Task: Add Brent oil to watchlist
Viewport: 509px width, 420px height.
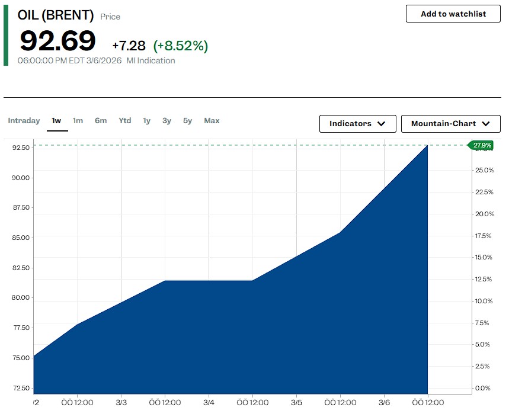Action: coord(453,14)
